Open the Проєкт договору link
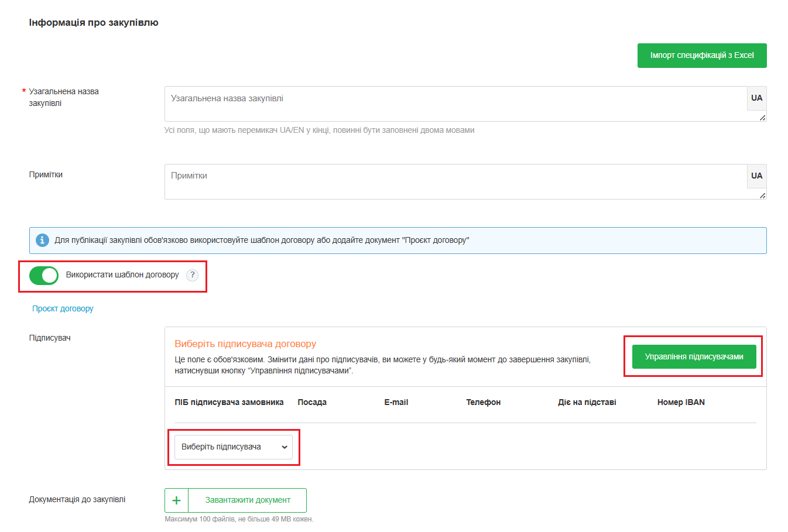Viewport: 788px width, 532px height. pos(63,308)
